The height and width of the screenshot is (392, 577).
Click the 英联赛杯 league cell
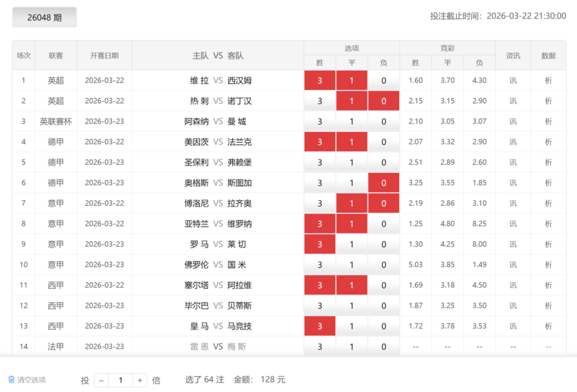click(56, 122)
